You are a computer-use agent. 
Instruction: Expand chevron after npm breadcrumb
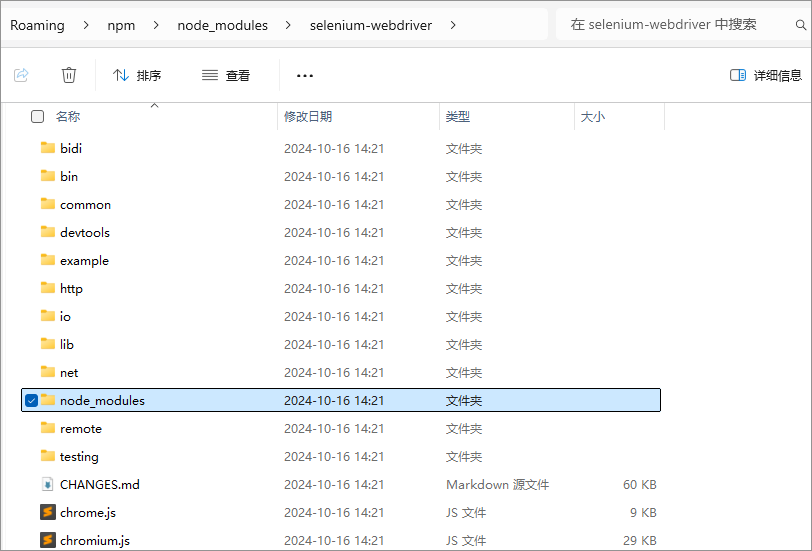pos(156,25)
